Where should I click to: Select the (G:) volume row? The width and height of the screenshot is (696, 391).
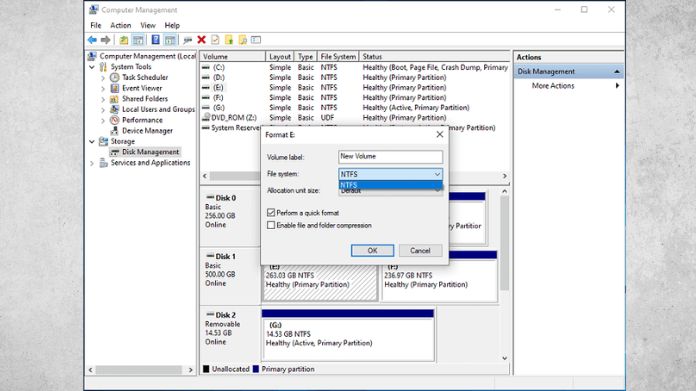click(x=355, y=107)
